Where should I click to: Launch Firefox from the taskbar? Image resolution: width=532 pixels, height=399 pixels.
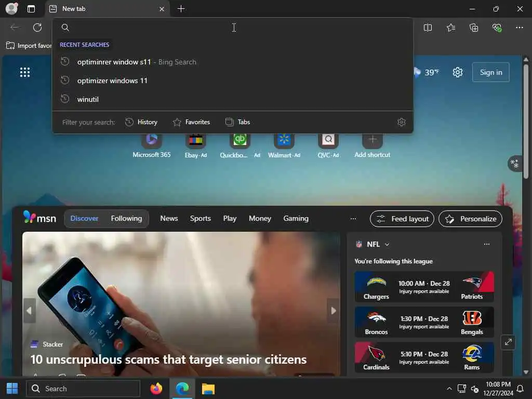pyautogui.click(x=156, y=389)
